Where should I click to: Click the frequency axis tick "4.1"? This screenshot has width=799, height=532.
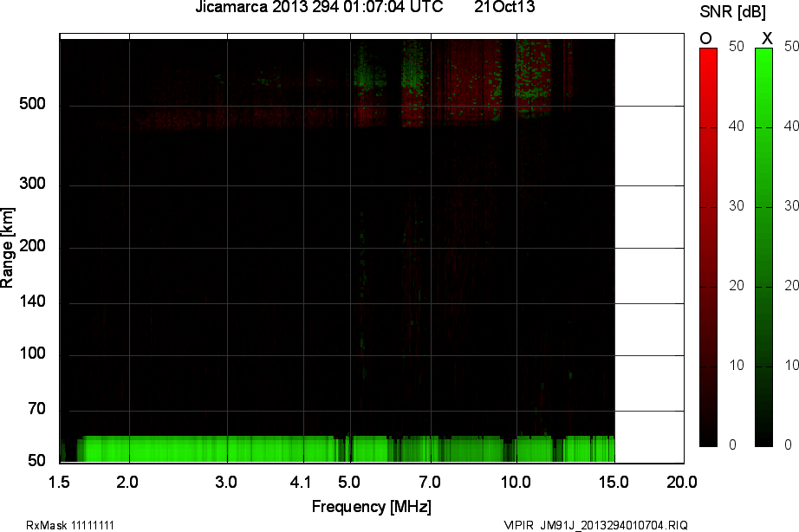[x=301, y=482]
